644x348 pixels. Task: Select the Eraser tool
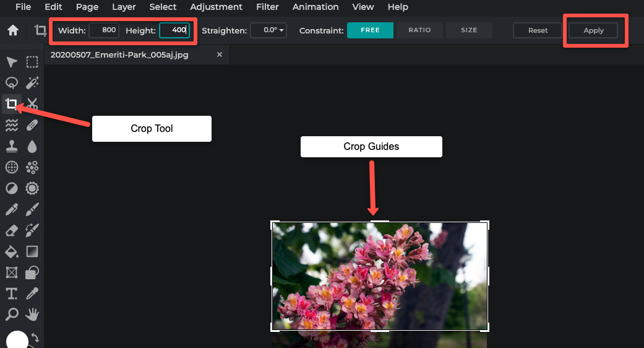tap(11, 231)
